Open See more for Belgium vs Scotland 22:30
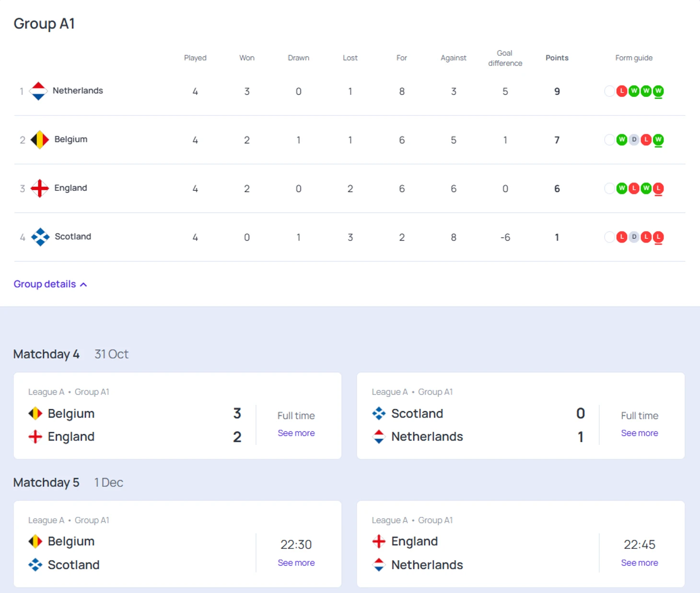 click(x=296, y=563)
